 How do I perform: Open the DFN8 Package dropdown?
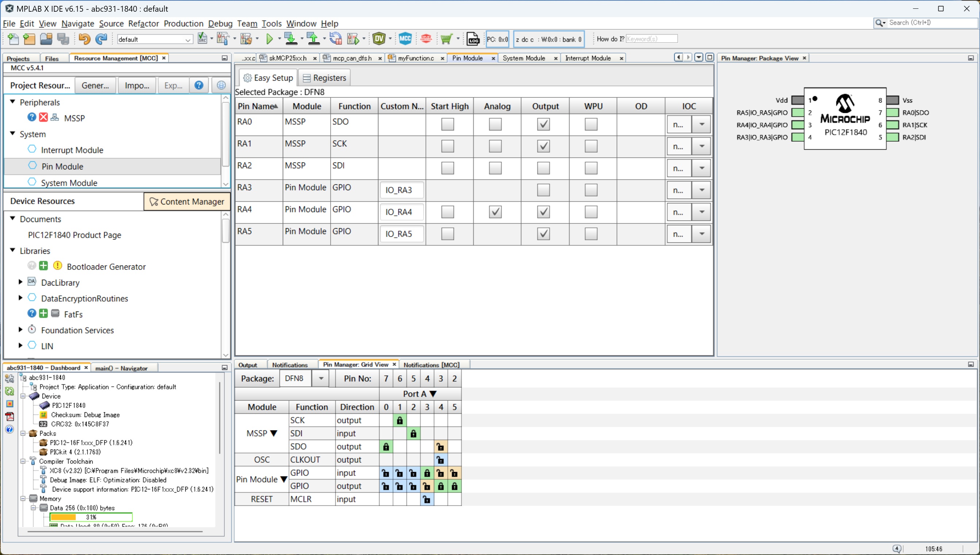pos(321,379)
